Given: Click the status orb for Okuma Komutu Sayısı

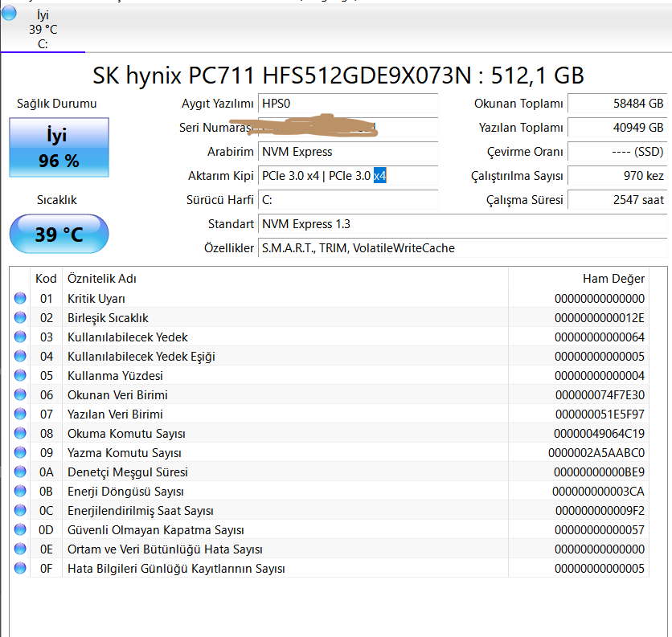Looking at the screenshot, I should 20,433.
